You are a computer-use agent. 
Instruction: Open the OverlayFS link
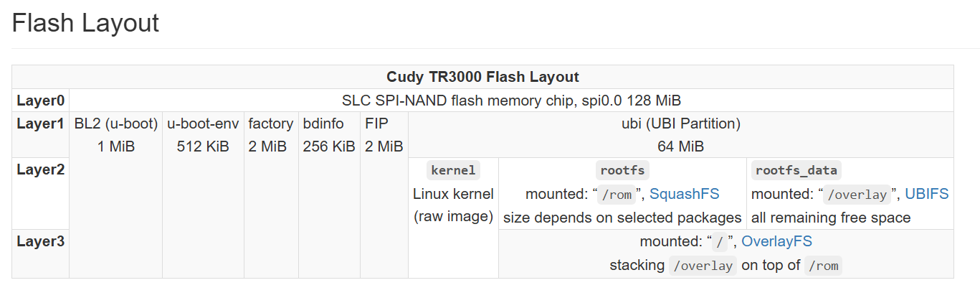coord(776,241)
